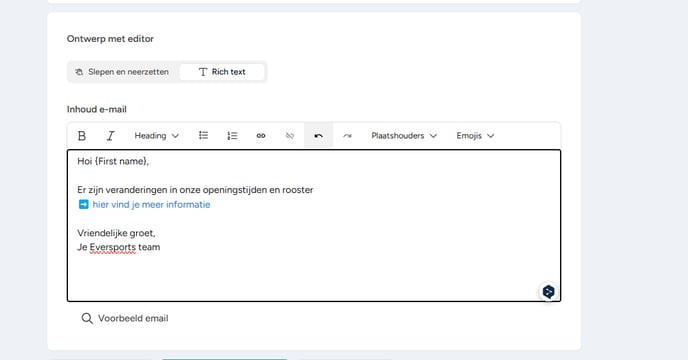Click the 'Hoi {First name},' greeting line
The height and width of the screenshot is (360, 688).
point(113,161)
